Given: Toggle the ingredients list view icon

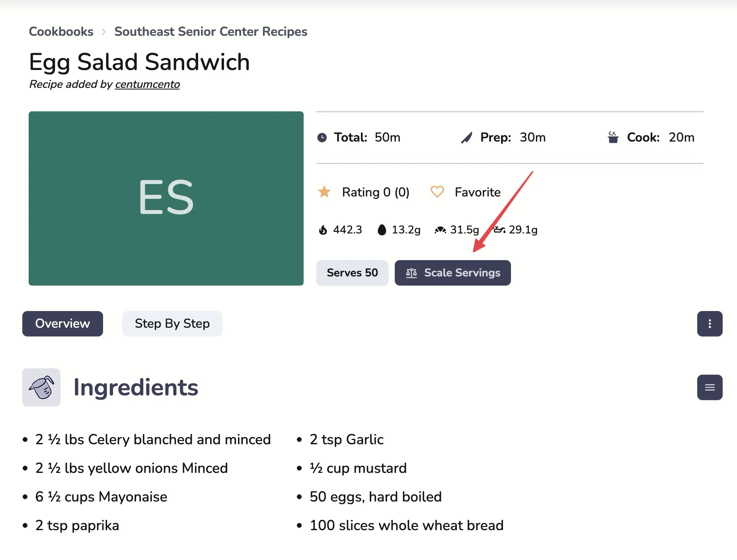Looking at the screenshot, I should point(710,387).
